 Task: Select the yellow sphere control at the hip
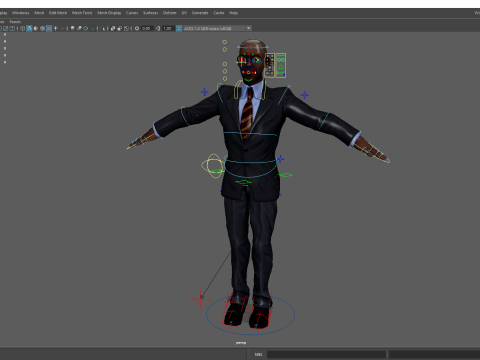[x=212, y=165]
